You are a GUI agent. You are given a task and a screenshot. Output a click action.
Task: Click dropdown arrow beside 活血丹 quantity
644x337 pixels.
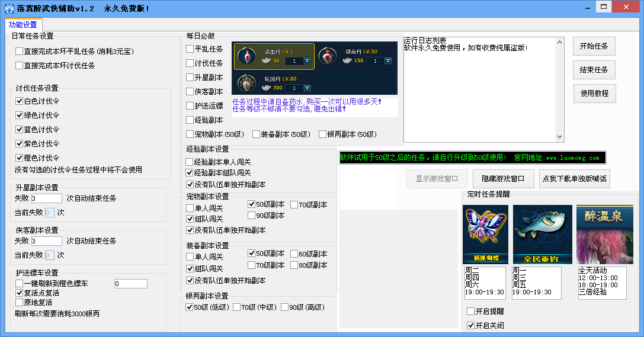[x=307, y=61]
